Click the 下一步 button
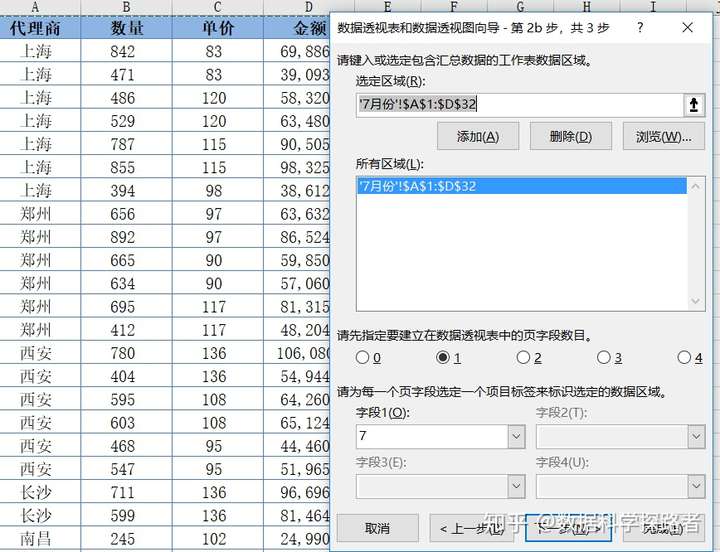The height and width of the screenshot is (552, 720). click(x=568, y=528)
